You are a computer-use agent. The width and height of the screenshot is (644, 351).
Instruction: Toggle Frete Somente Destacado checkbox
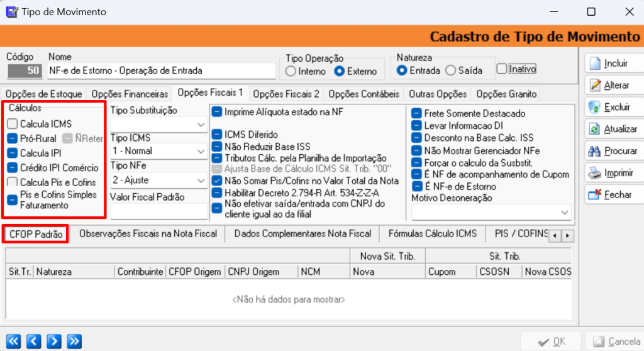pos(416,113)
